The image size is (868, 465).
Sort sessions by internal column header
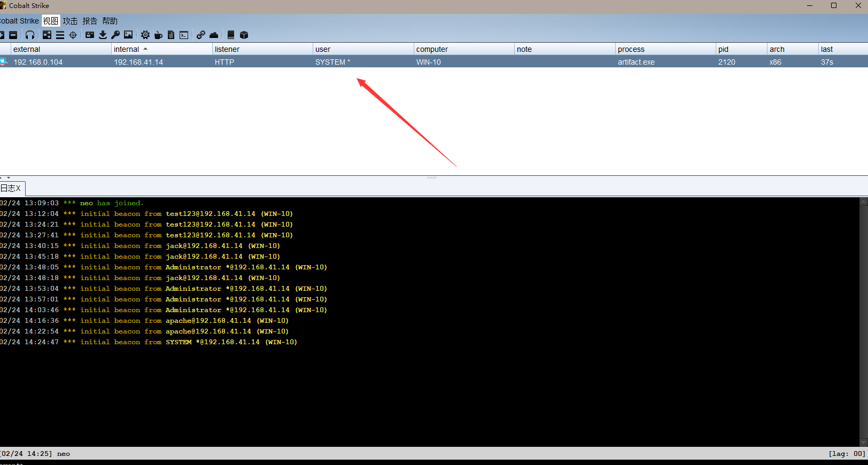point(161,49)
